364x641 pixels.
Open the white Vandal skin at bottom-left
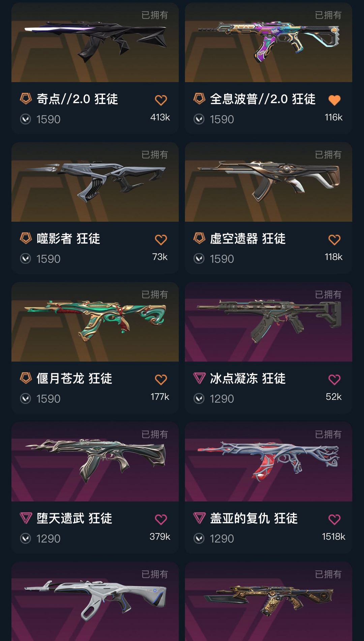click(95, 601)
